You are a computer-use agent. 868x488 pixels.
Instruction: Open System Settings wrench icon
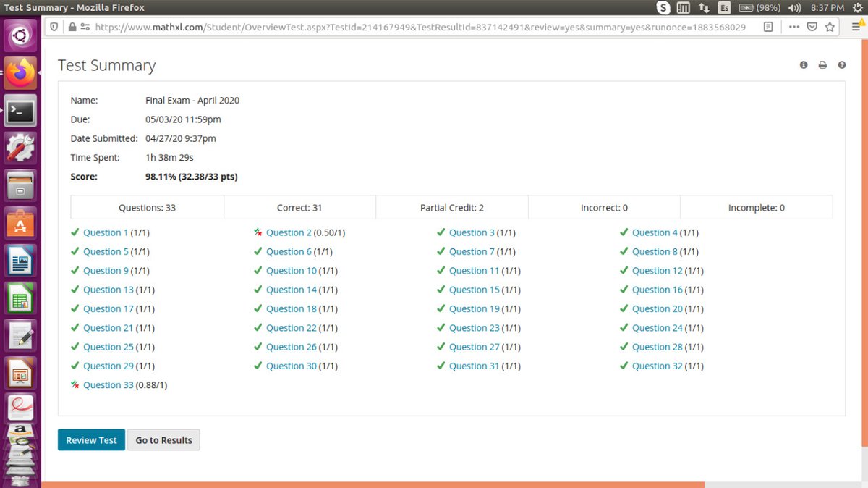20,148
